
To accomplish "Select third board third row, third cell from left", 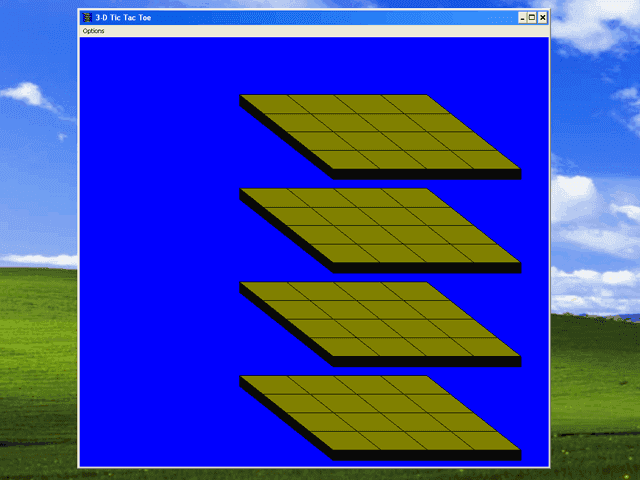I will coord(416,329).
